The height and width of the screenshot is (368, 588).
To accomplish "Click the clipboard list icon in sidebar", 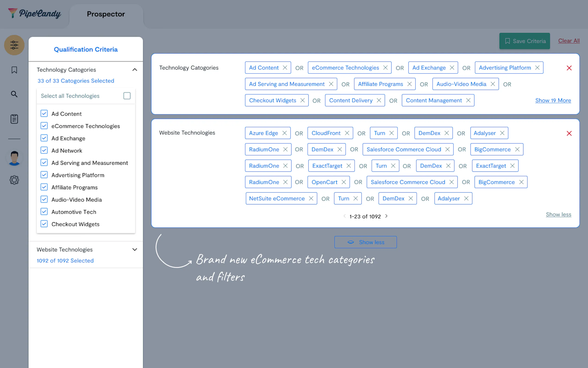I will 14,119.
